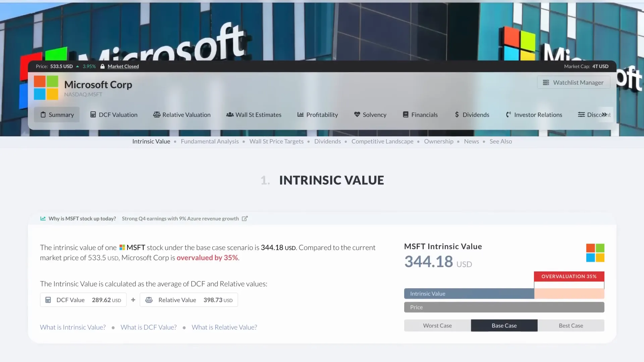Click the document icon on Financials
Screen dimensions: 644x362
[406, 115]
